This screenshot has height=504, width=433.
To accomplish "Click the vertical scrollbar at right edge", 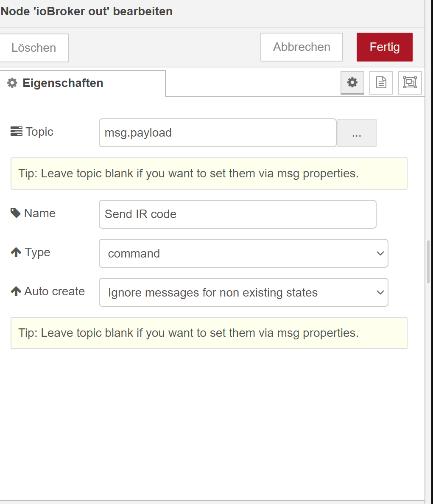I will click(428, 262).
